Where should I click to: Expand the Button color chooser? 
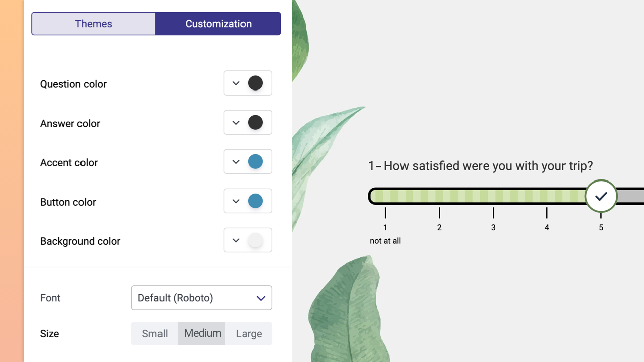pyautogui.click(x=236, y=201)
